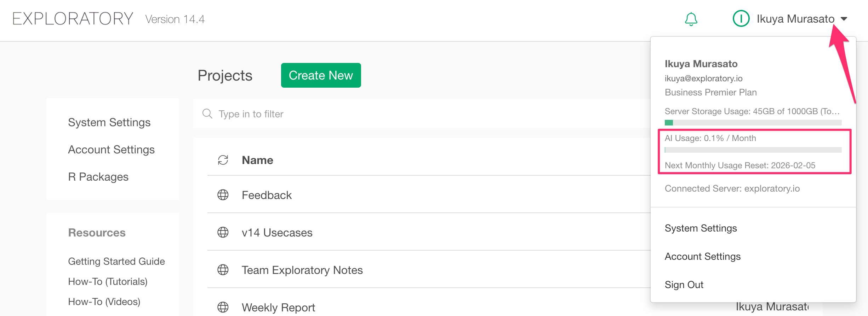Click the globe icon next to Weekly Report
This screenshot has height=316, width=868.
pyautogui.click(x=223, y=307)
